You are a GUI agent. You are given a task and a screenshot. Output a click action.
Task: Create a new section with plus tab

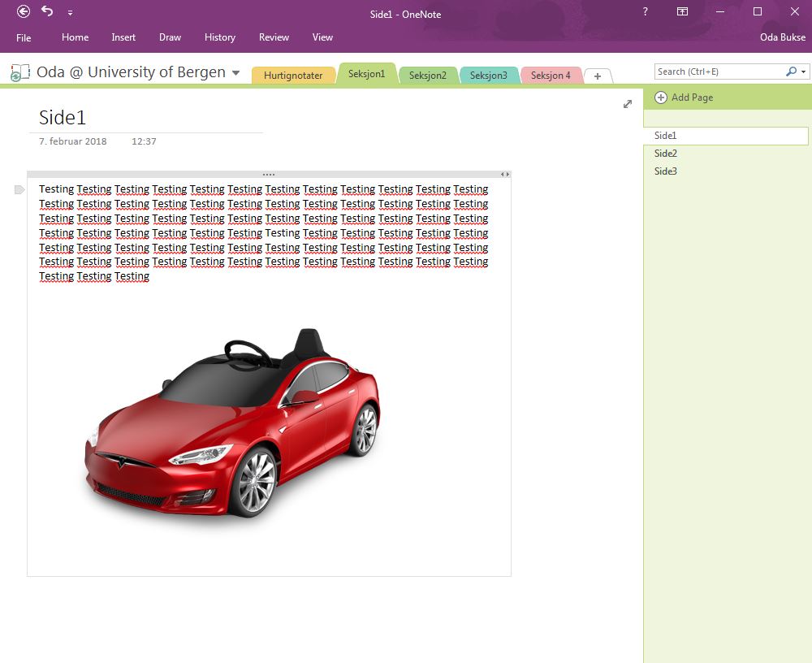pyautogui.click(x=598, y=76)
